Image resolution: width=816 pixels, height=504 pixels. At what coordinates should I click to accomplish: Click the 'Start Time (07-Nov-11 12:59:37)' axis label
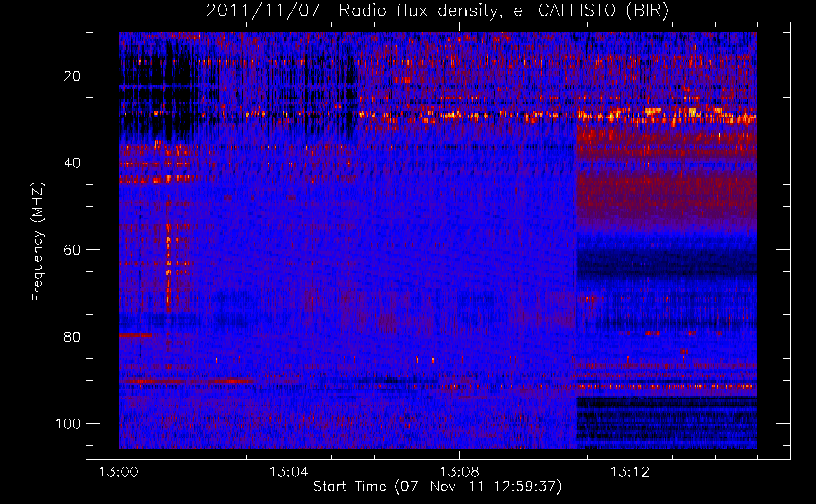pos(437,487)
